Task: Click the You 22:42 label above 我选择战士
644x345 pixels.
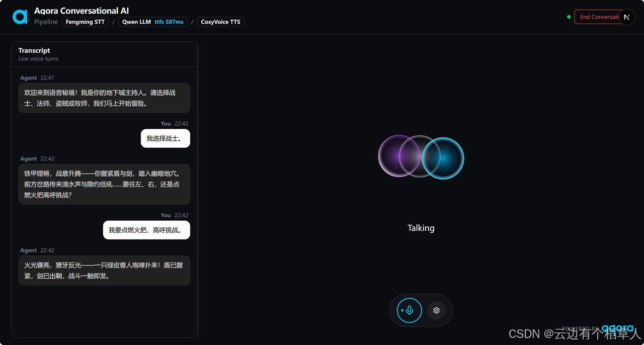Action: [x=175, y=124]
